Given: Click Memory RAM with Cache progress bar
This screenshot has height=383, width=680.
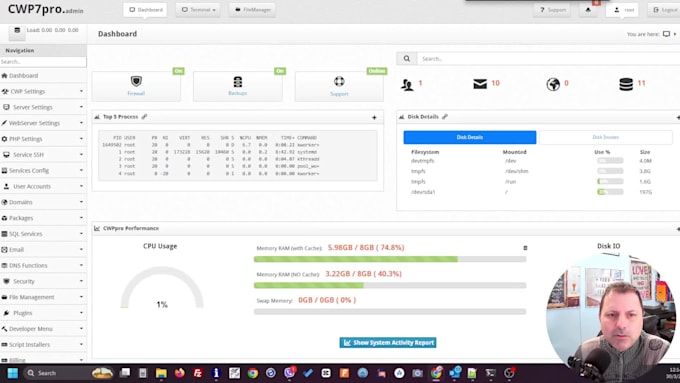Looking at the screenshot, I should 390,259.
